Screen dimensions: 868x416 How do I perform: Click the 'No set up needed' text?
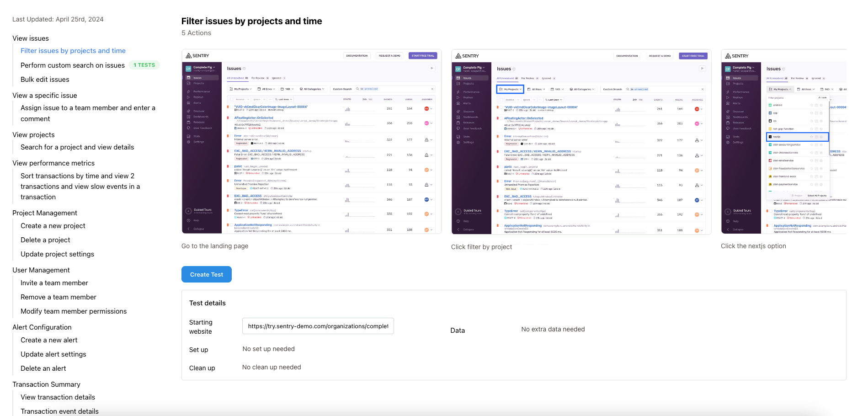point(269,349)
